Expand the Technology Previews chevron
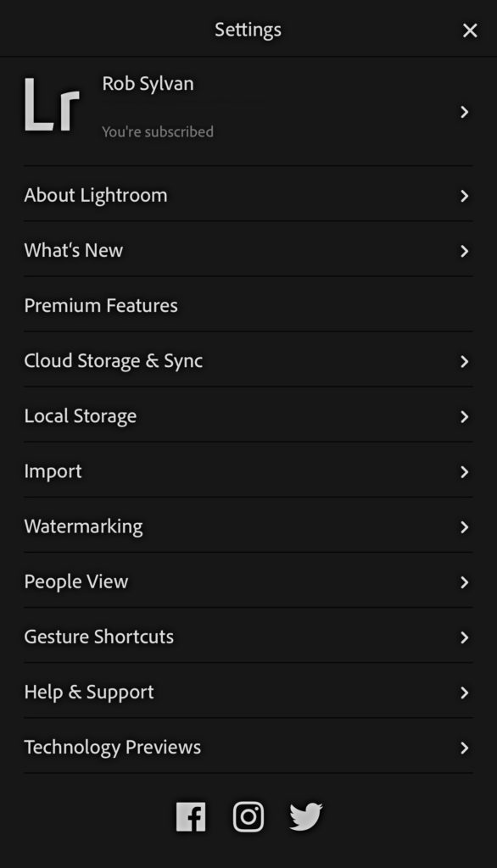Screen dimensions: 497x868 pos(464,748)
